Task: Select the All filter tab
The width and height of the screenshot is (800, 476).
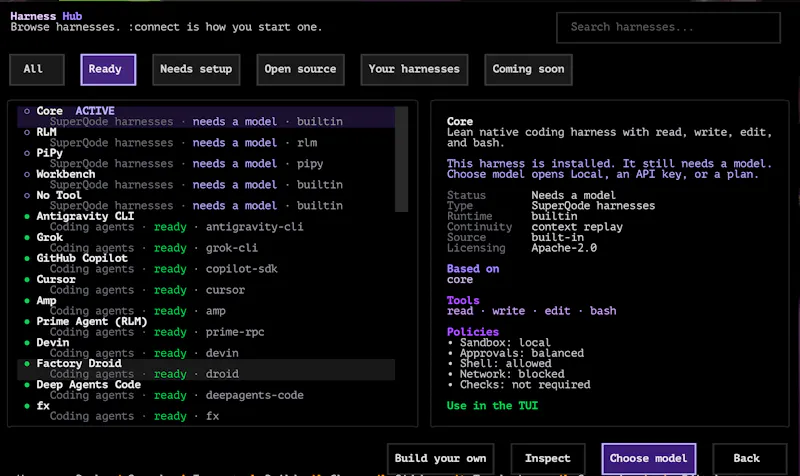Action: [x=37, y=69]
